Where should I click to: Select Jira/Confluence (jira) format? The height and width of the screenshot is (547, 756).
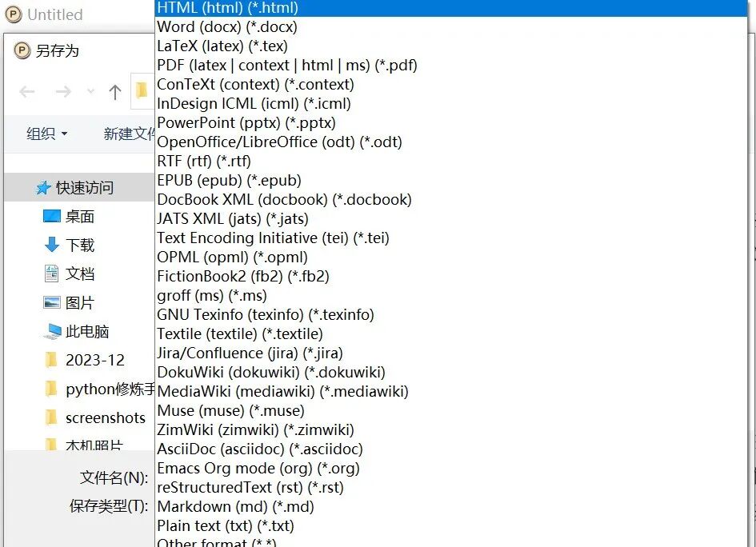coord(451,353)
